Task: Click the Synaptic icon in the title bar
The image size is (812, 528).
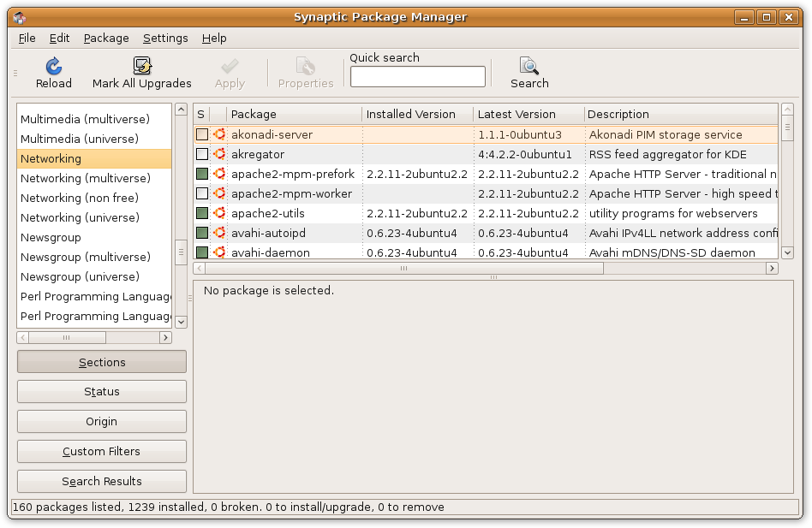Action: pos(19,16)
